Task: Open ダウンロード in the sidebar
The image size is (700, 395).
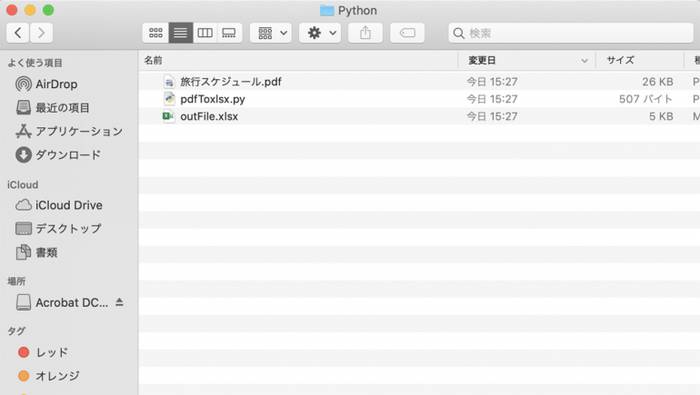Action: click(68, 155)
